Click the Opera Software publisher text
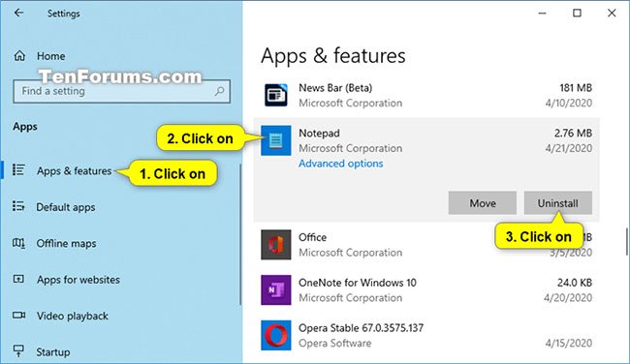 [x=334, y=343]
